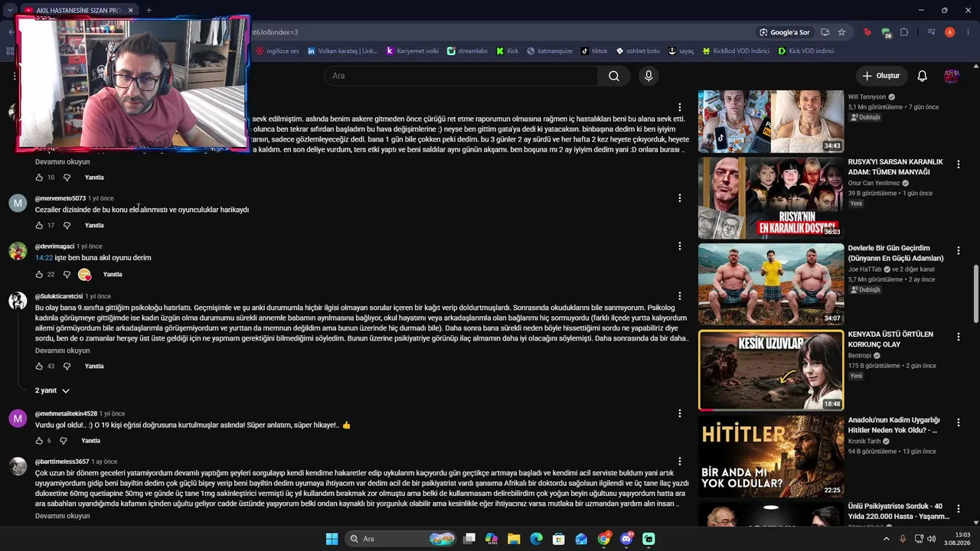Open options menu for @barttimeless3657 comment
The width and height of the screenshot is (980, 551).
pyautogui.click(x=679, y=461)
